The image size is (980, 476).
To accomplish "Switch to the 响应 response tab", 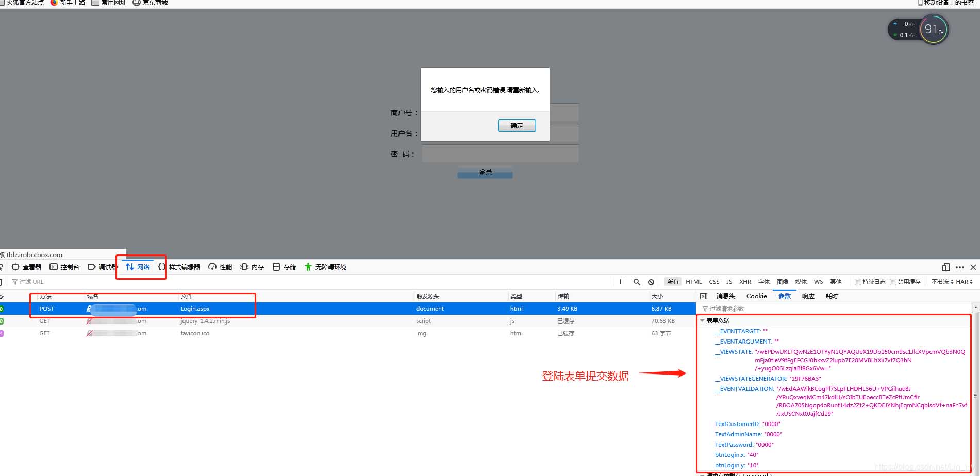I will tap(808, 296).
